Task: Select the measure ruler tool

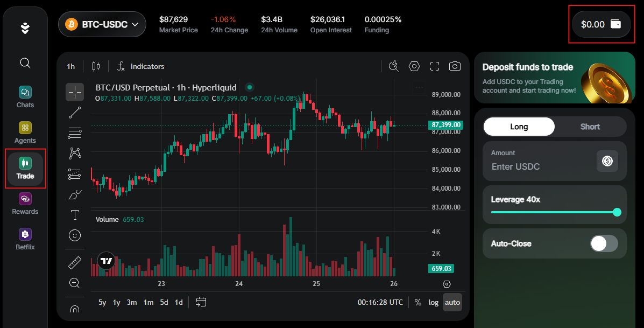Action: click(x=75, y=262)
